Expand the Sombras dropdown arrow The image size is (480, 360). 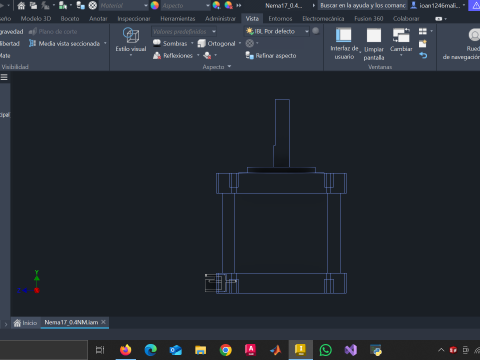coord(192,43)
